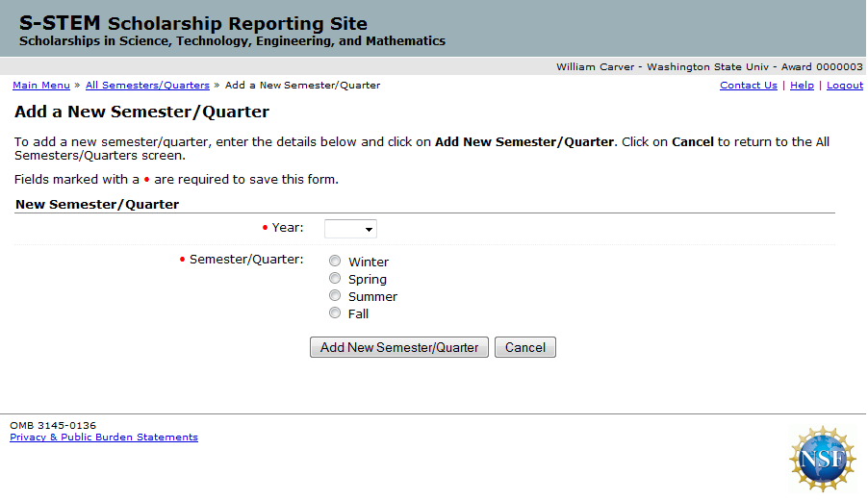
Task: Log out using the Logout link
Action: click(x=845, y=86)
